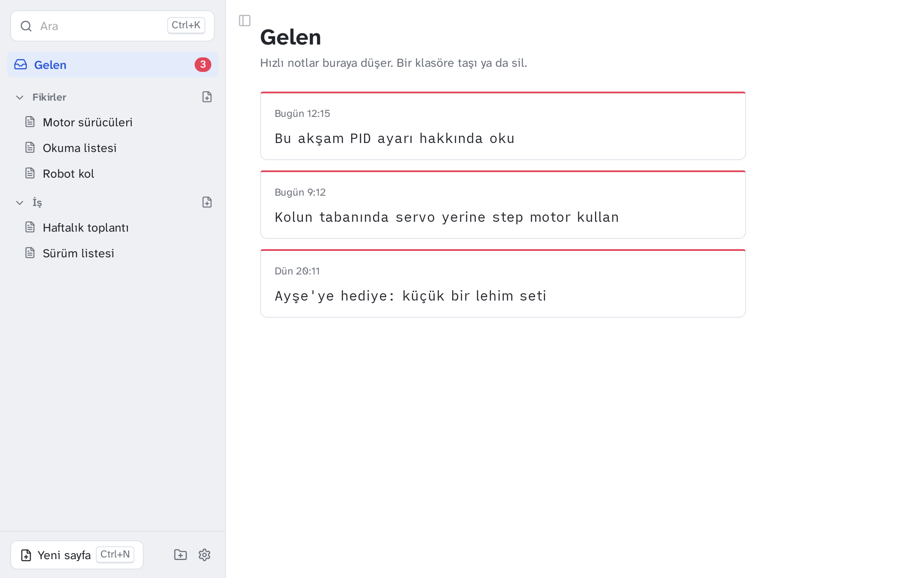Click the Yeni sayfa button
The width and height of the screenshot is (924, 578).
pyautogui.click(x=77, y=555)
